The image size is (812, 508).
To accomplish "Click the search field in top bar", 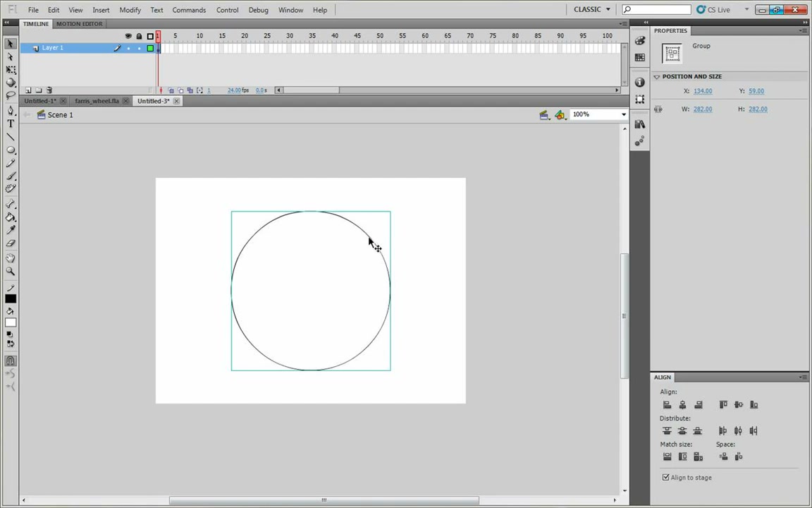I will [656, 9].
